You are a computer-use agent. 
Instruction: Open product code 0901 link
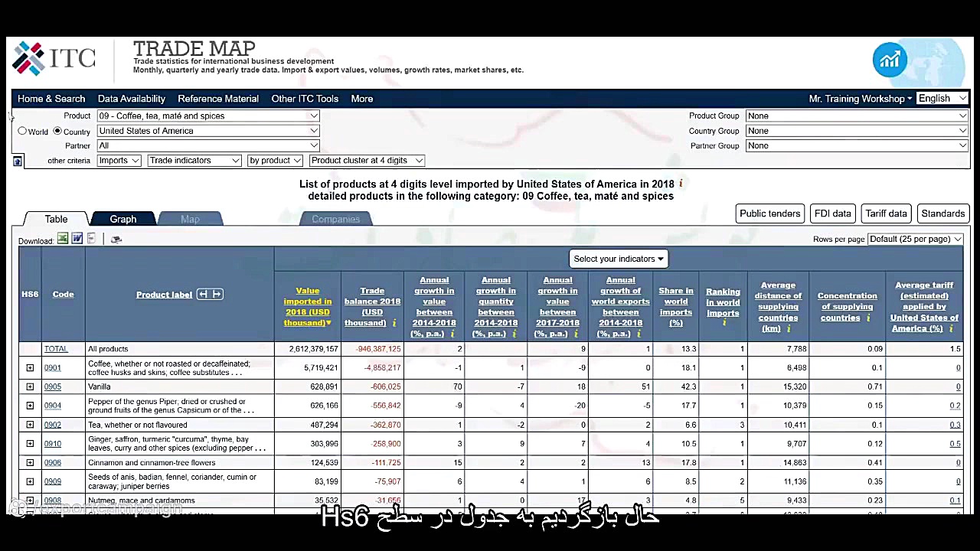tap(52, 368)
